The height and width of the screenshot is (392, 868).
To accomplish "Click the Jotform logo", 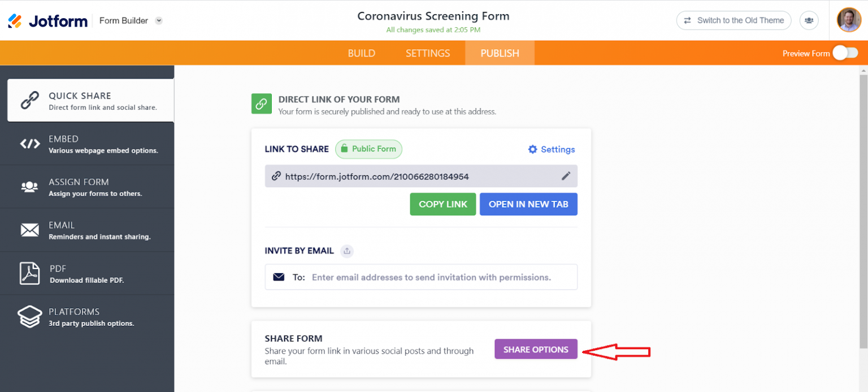I will [x=48, y=21].
